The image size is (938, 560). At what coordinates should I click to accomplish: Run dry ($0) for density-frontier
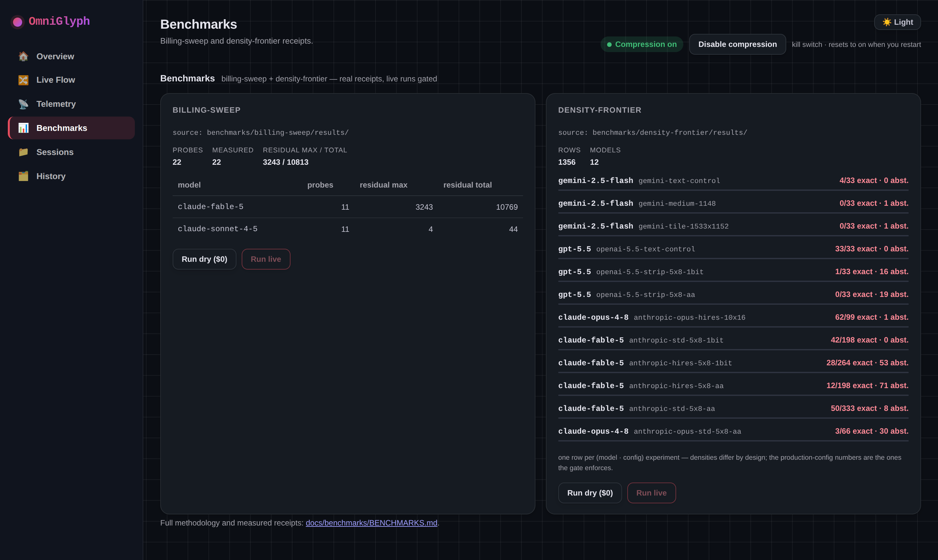[590, 493]
